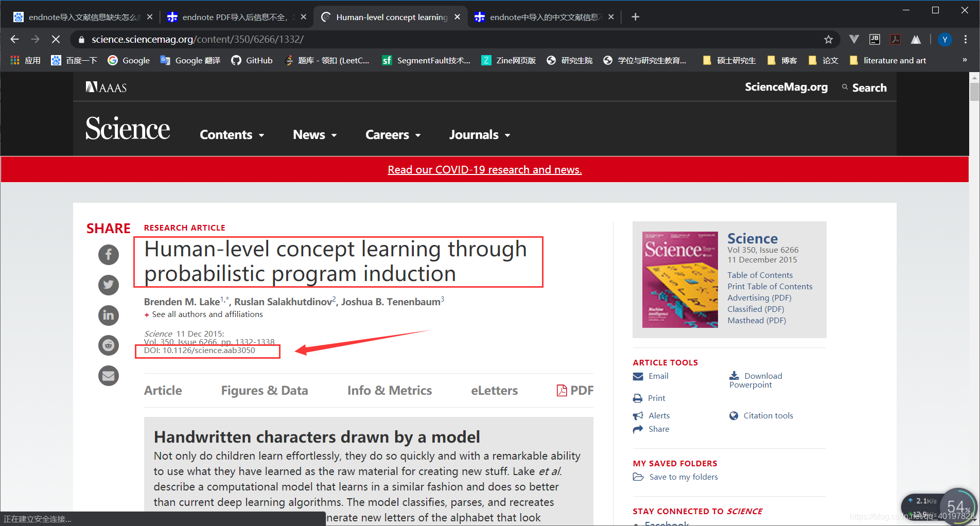Open 论文 bookmark folder
This screenshot has width=980, height=526.
(x=823, y=61)
